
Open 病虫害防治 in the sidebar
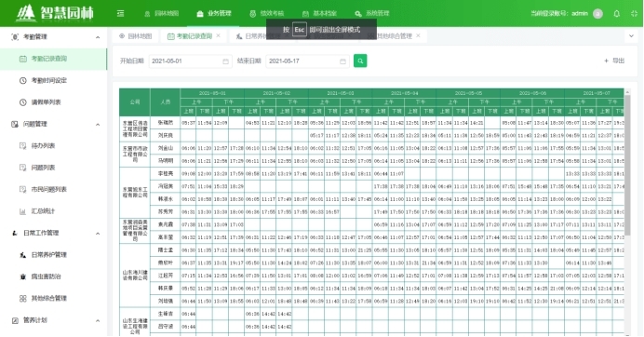pyautogui.click(x=46, y=276)
